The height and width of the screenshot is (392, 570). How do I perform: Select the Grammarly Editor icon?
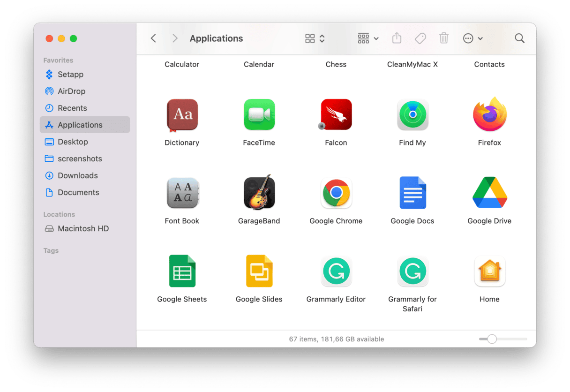point(336,271)
